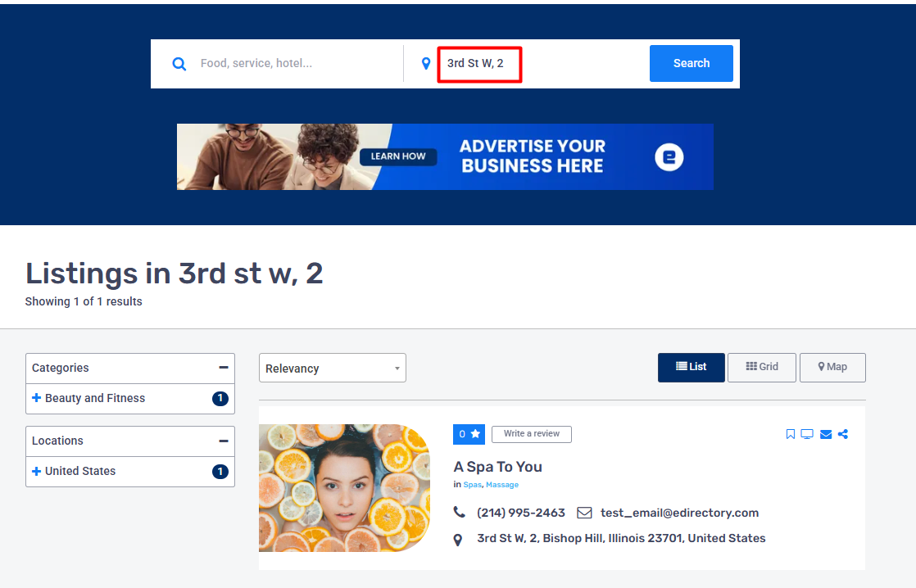Collapse the Categories panel
Viewport: 916px width, 588px height.
pos(223,368)
